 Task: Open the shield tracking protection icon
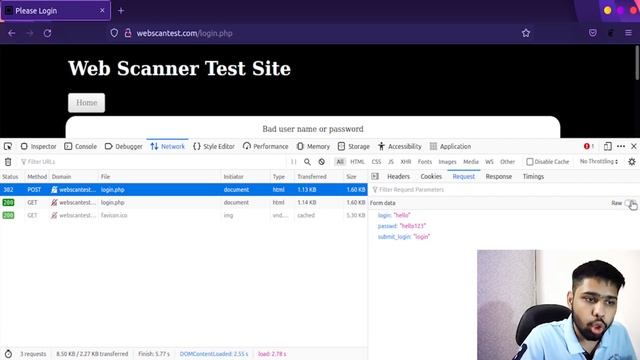[114, 33]
